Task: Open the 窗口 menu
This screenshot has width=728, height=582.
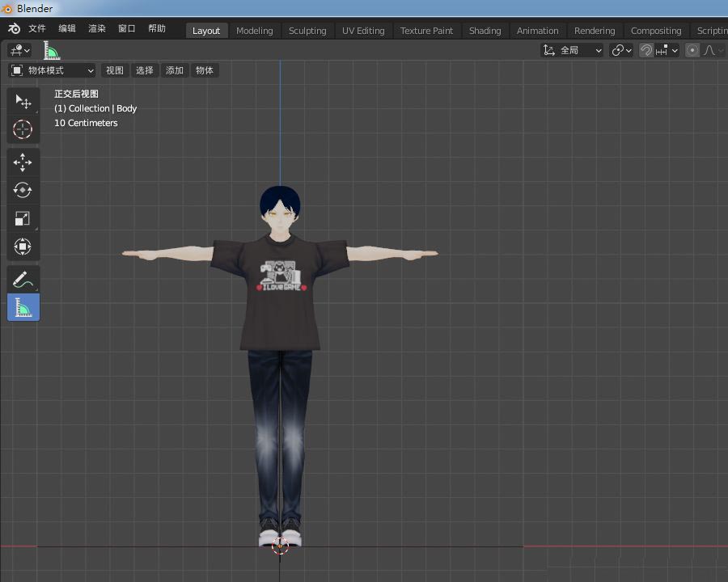Action: point(126,29)
